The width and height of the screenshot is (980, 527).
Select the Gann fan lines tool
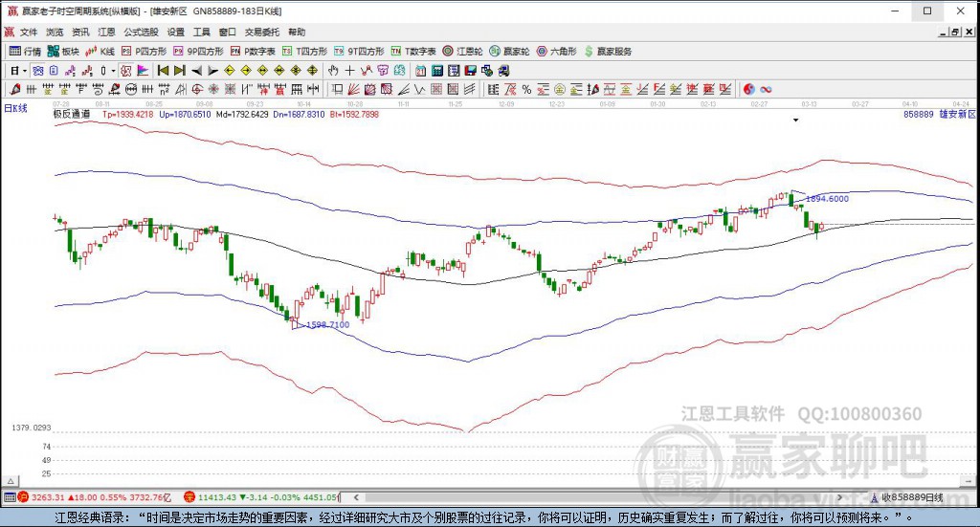(353, 89)
